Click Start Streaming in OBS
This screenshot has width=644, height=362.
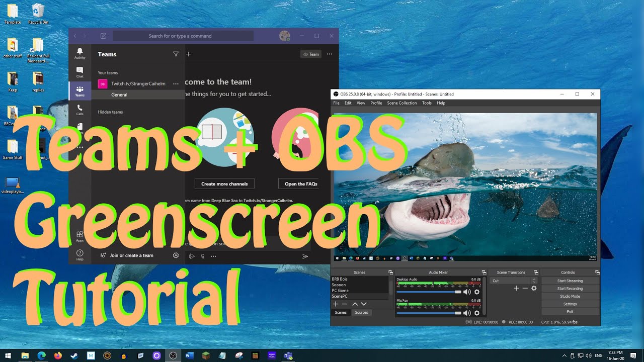[x=570, y=281]
